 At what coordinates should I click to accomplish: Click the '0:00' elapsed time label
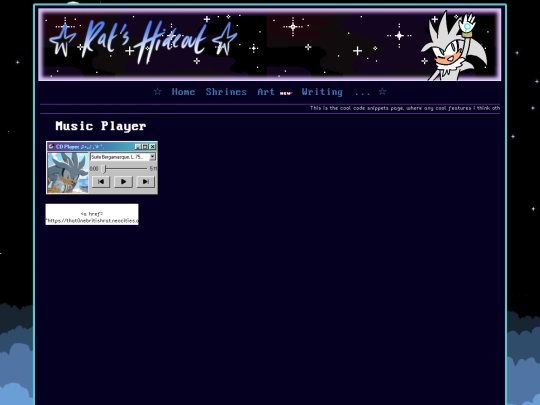94,169
